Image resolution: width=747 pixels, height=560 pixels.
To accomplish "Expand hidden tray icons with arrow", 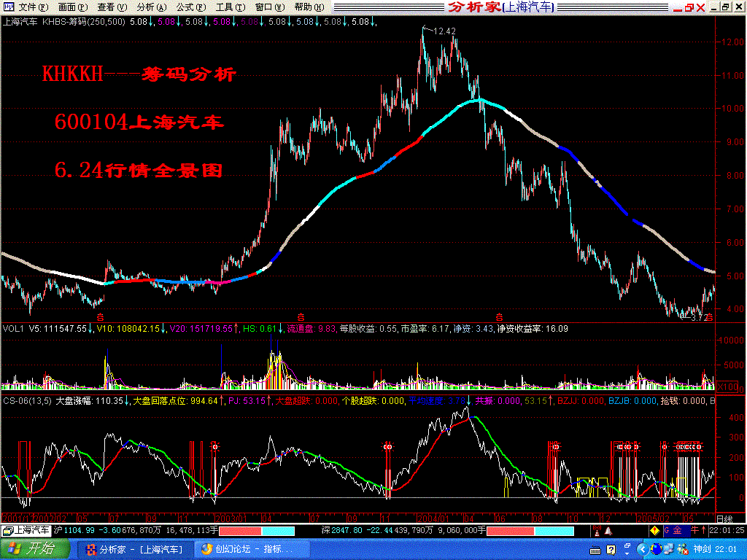I will coord(642,550).
